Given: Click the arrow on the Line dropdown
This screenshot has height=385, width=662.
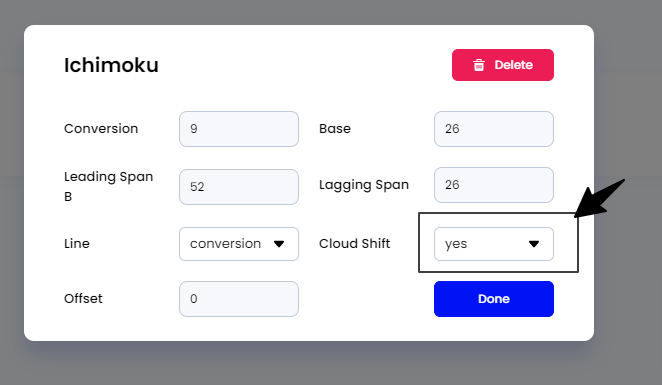Looking at the screenshot, I should (279, 244).
